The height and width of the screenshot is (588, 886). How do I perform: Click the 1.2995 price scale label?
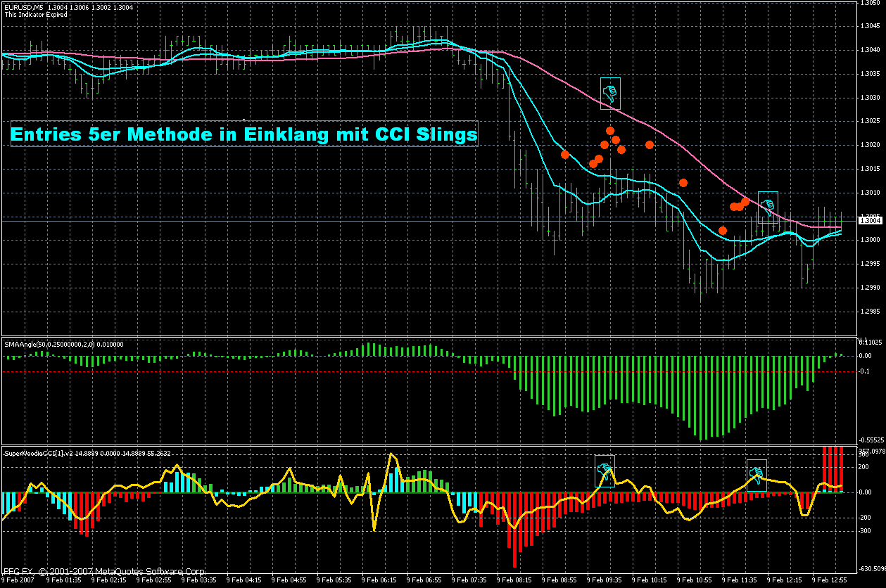tap(870, 264)
